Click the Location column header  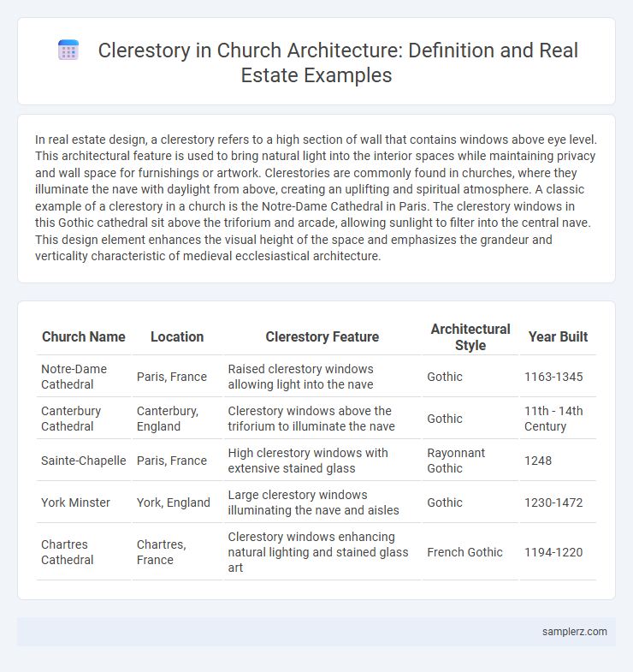177,337
